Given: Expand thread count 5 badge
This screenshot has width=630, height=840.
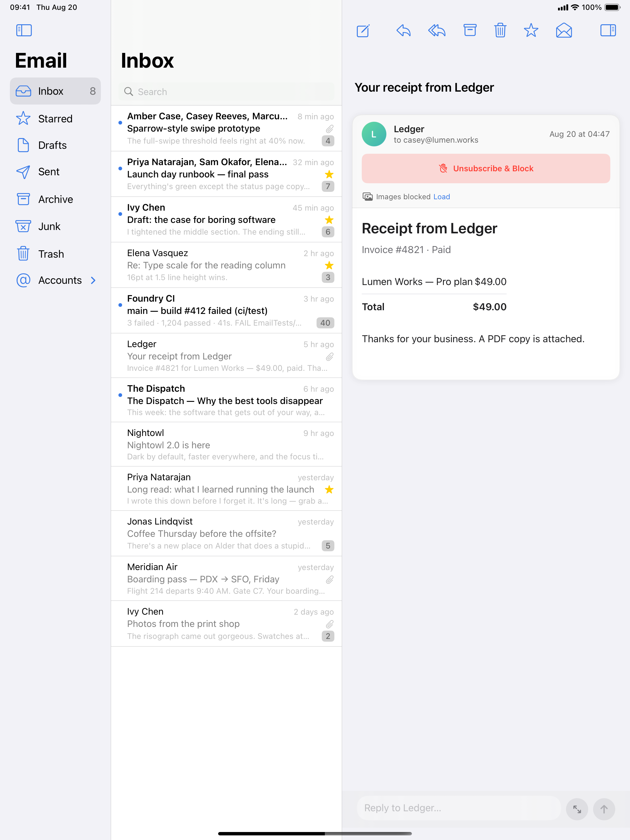Looking at the screenshot, I should tap(328, 546).
